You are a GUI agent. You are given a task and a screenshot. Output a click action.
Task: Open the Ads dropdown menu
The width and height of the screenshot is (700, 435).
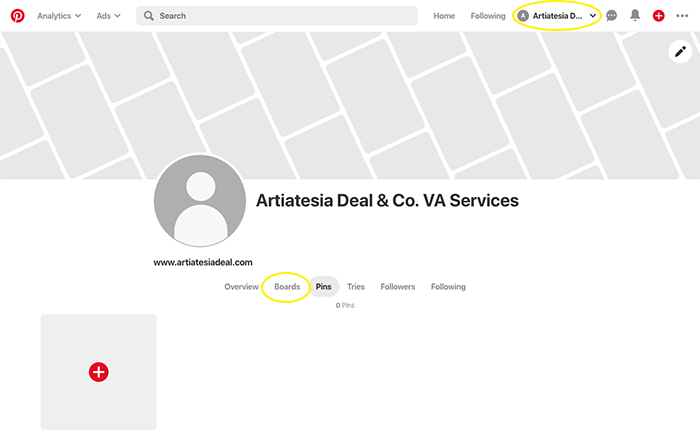(108, 16)
